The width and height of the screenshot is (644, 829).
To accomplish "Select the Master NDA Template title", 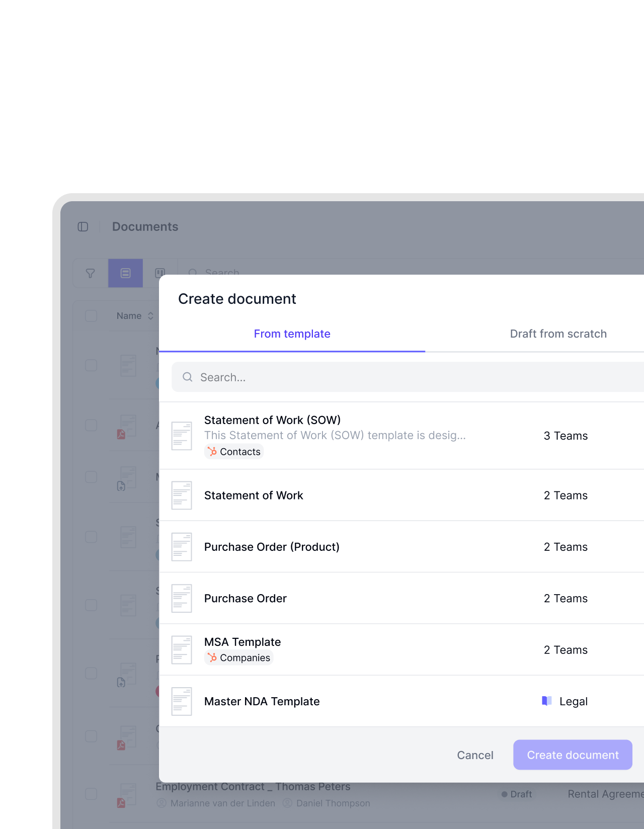I will 262,701.
